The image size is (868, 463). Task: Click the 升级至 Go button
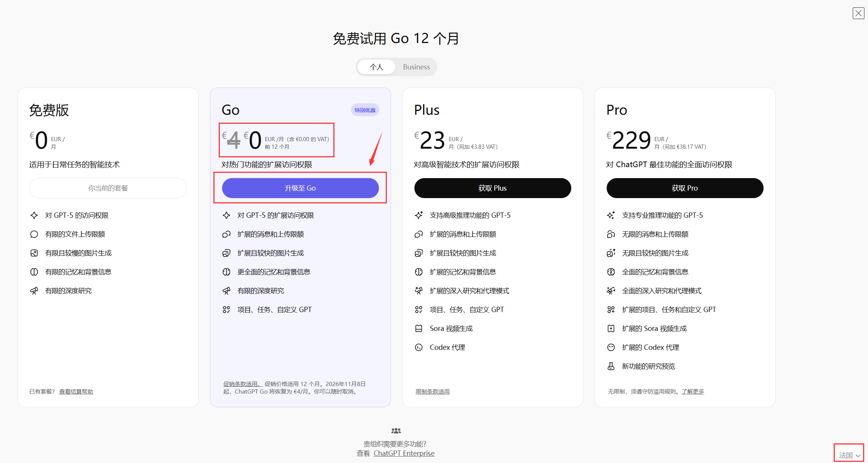click(300, 188)
